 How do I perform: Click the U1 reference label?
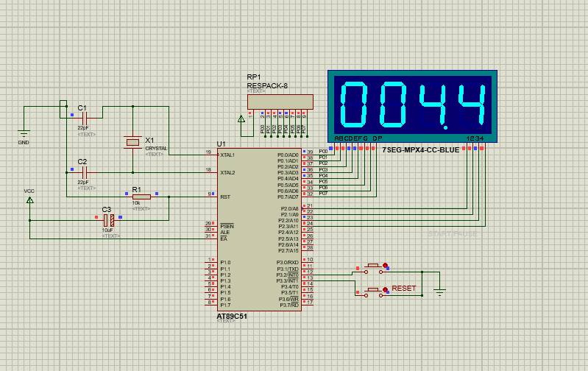click(x=222, y=144)
